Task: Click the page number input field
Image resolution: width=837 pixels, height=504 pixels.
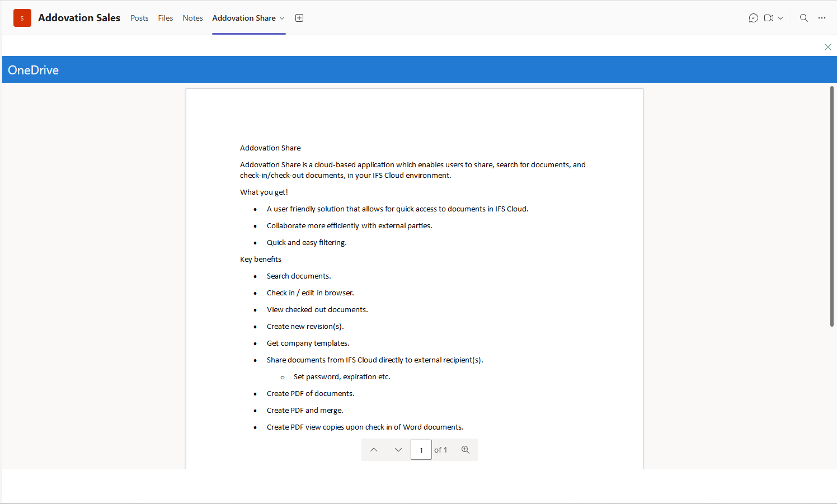Action: (x=421, y=450)
